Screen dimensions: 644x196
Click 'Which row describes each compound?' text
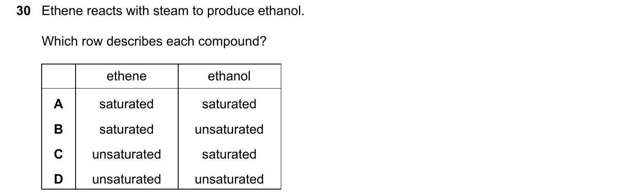tap(154, 42)
